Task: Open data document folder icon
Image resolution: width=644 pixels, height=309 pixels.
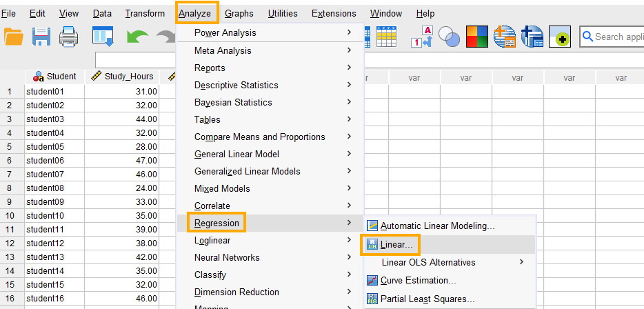Action: [x=14, y=37]
